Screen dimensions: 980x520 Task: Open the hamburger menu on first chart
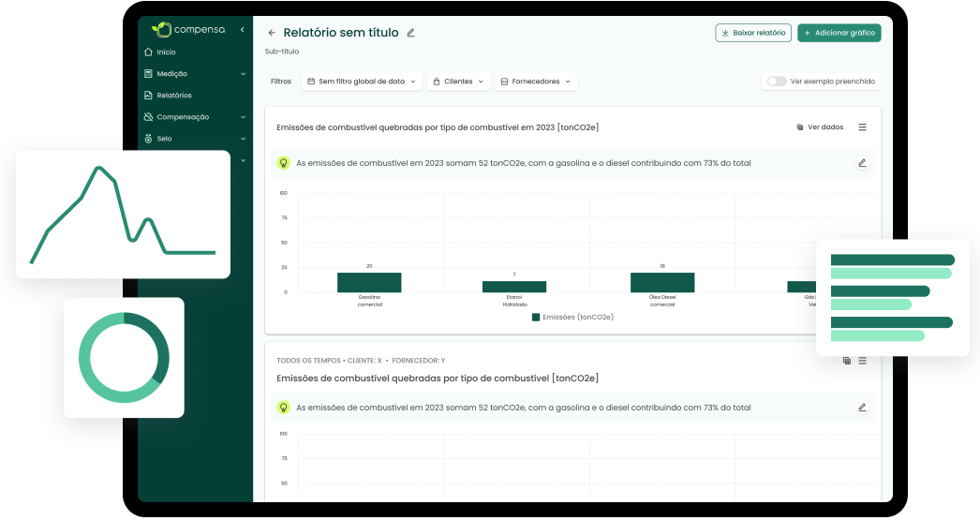click(863, 127)
